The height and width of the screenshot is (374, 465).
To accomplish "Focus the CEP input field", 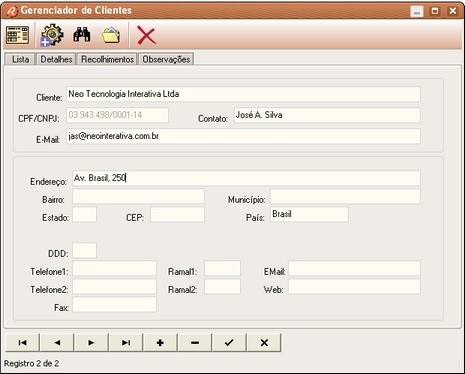I will pyautogui.click(x=177, y=214).
